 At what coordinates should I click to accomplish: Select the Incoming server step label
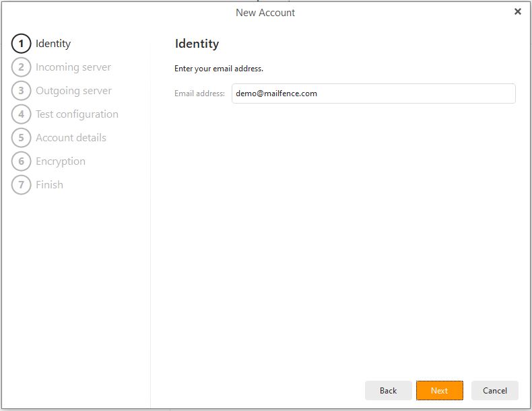pyautogui.click(x=73, y=67)
